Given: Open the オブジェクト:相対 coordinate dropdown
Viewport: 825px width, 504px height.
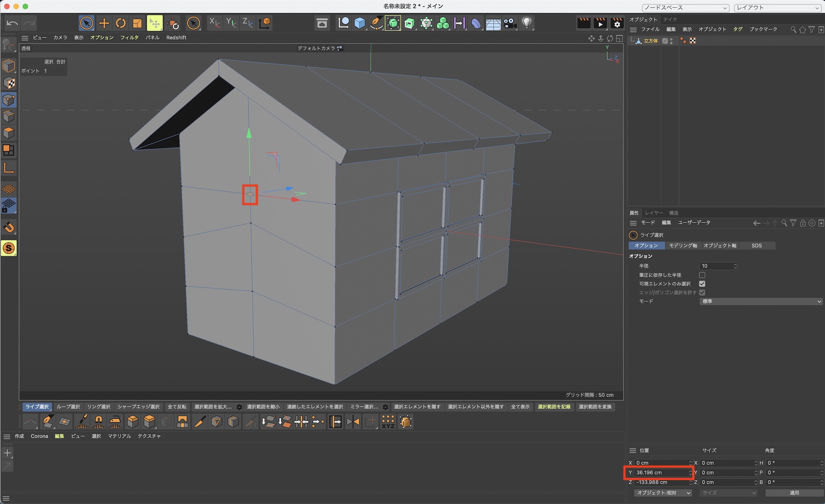Looking at the screenshot, I should point(663,492).
